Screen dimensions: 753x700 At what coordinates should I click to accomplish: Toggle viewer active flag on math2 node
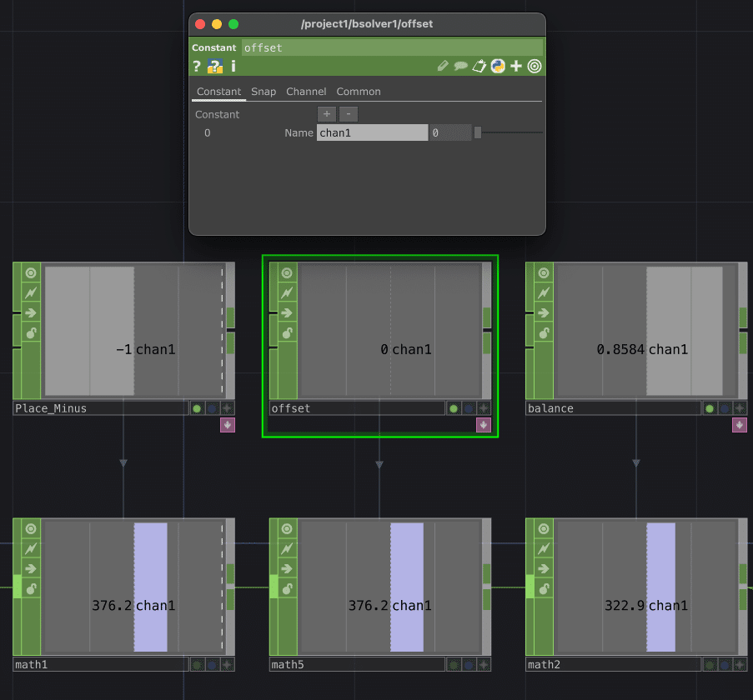(544, 528)
